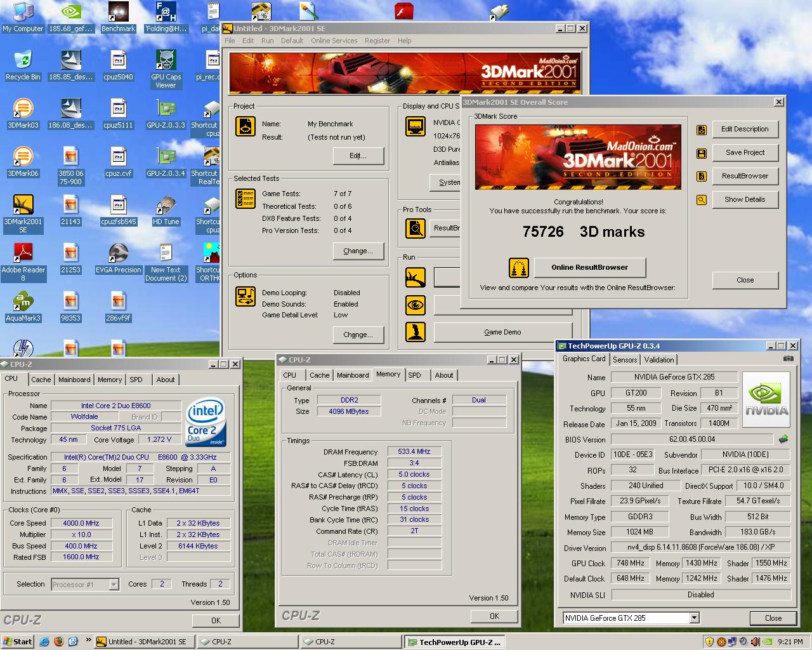The height and width of the screenshot is (650, 812).
Task: Open EVGA Precision shortcut
Action: (118, 258)
